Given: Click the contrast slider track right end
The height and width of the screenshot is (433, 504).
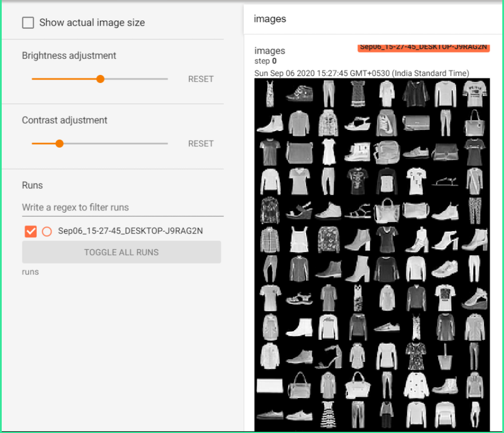Looking at the screenshot, I should [x=166, y=144].
